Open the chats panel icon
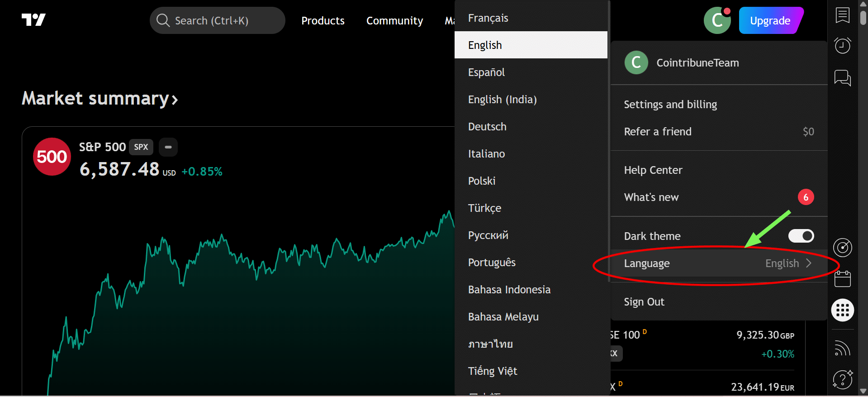868x397 pixels. pyautogui.click(x=842, y=78)
